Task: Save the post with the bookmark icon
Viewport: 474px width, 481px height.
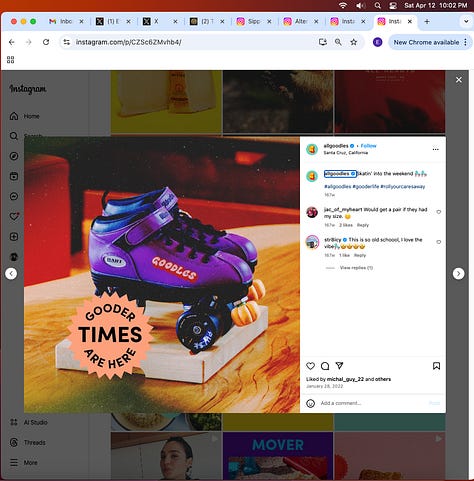Action: coord(436,366)
